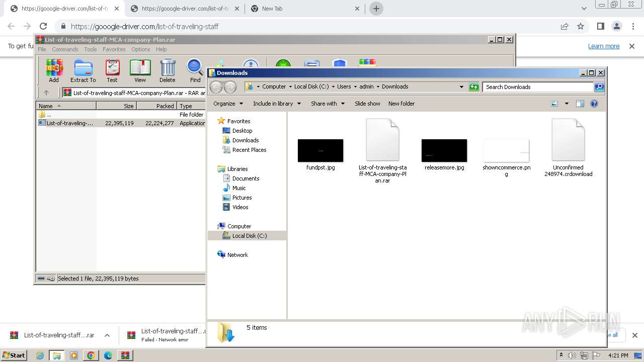The height and width of the screenshot is (362, 644).
Task: Click the Find magnifier icon in WinRAR
Action: point(195,70)
